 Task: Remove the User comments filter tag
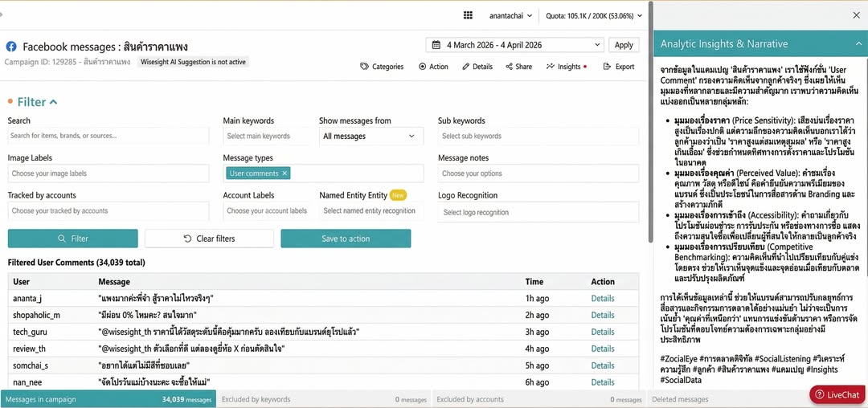pyautogui.click(x=284, y=173)
